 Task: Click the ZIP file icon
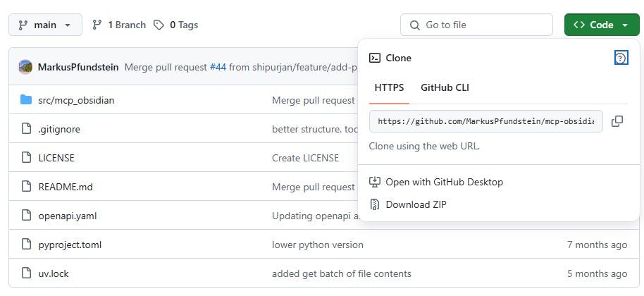[375, 204]
